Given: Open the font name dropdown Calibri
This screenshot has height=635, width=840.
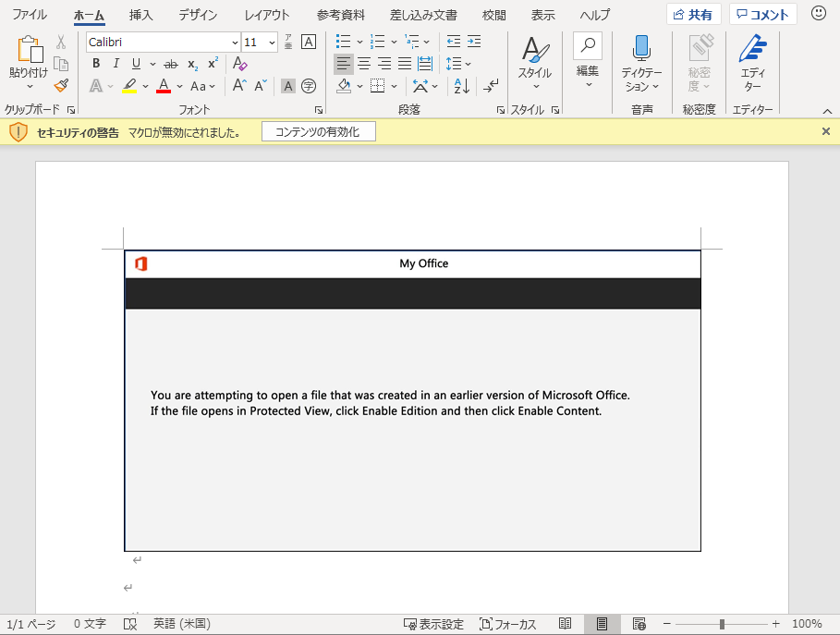Looking at the screenshot, I should coord(235,43).
